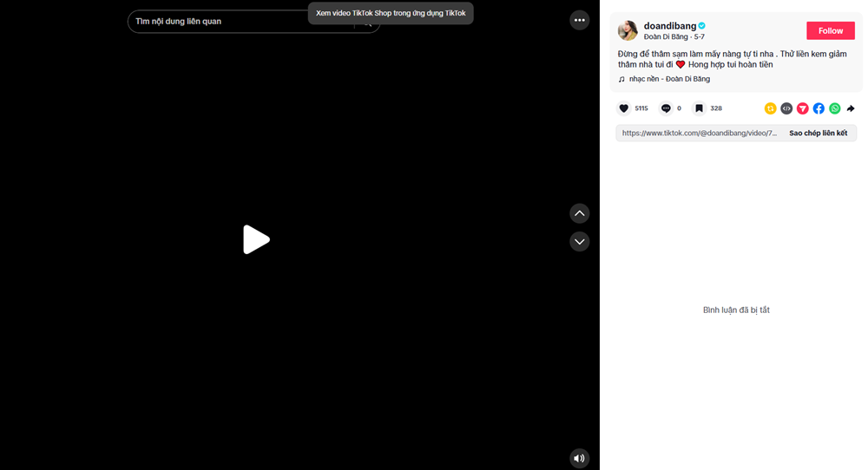Click the doandibang profile avatar picture
The width and height of the screenshot is (868, 470).
point(628,31)
